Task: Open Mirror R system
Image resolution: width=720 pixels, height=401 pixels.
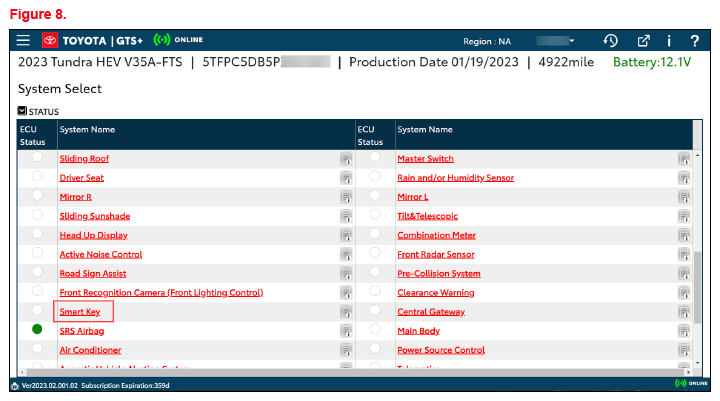Action: [75, 197]
